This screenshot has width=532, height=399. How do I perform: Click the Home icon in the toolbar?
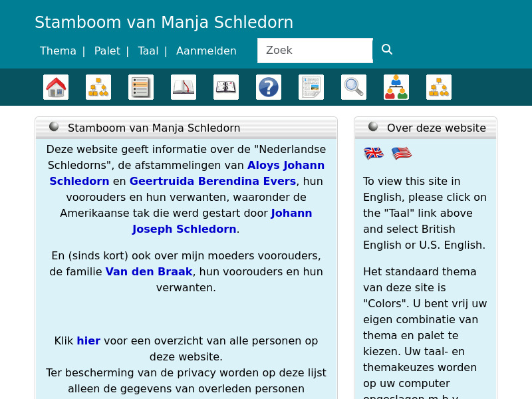coord(56,87)
